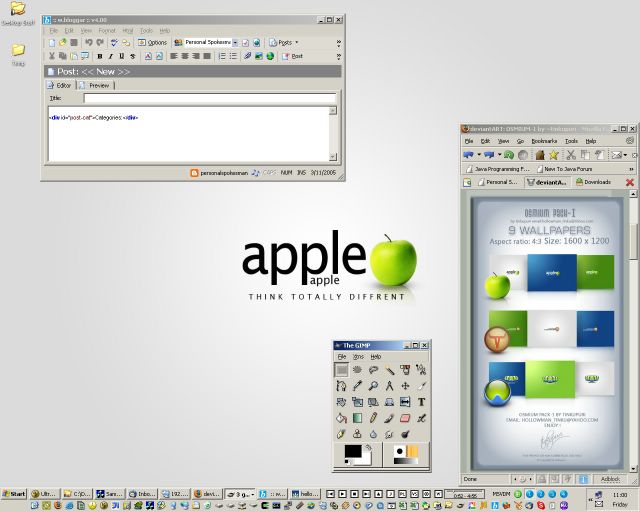
Task: Click Firefox Reload toolbar icon
Action: [509, 155]
